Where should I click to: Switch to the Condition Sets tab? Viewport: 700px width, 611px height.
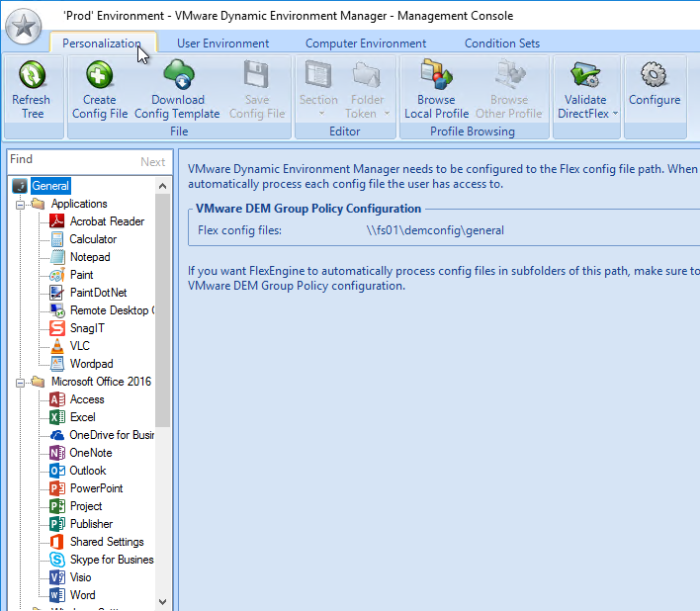pyautogui.click(x=502, y=44)
